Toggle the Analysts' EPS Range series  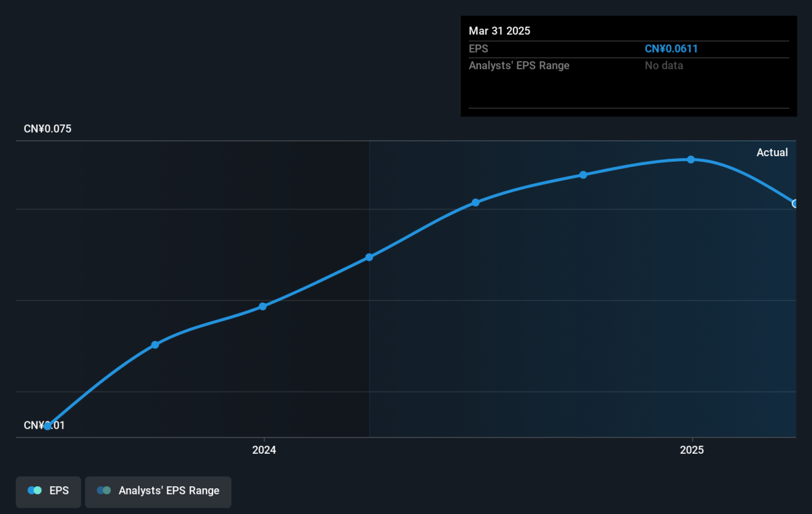(158, 492)
